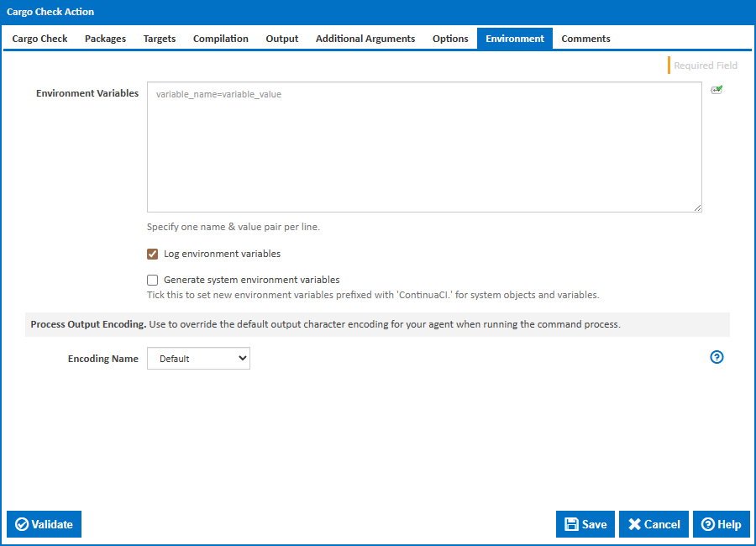Select the Targets tab
The width and height of the screenshot is (756, 546).
coord(160,39)
